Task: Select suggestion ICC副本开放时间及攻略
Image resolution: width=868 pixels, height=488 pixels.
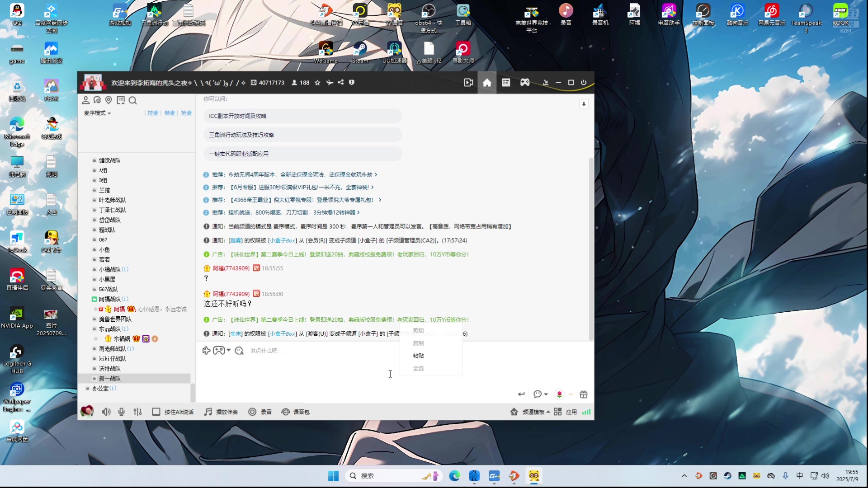Action: coord(302,116)
